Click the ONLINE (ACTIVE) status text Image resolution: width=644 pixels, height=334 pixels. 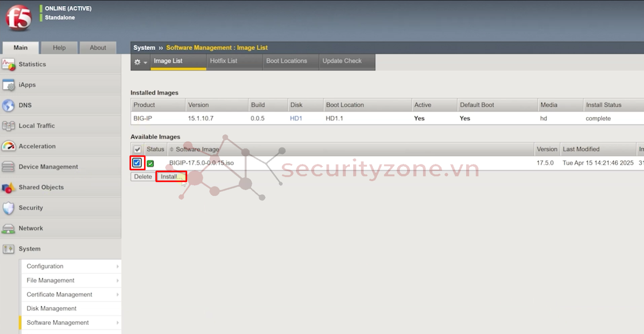(x=68, y=8)
